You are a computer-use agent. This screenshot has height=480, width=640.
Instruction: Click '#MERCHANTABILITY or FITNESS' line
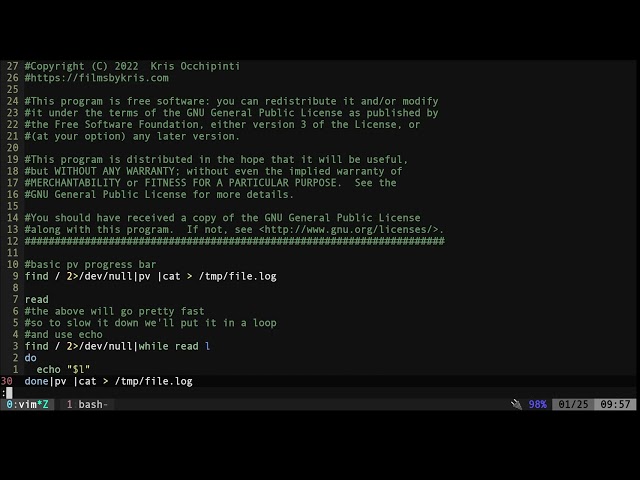click(x=211, y=183)
